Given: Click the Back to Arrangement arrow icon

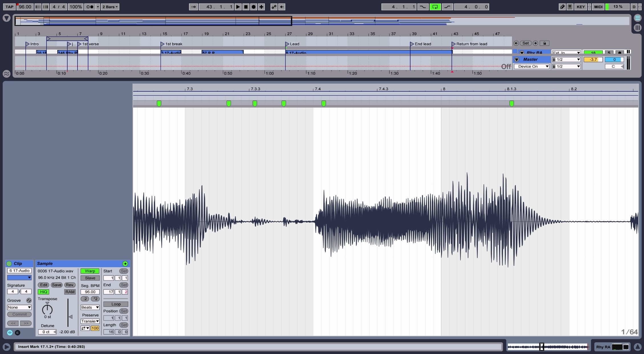Looking at the screenshot, I should click(x=282, y=7).
